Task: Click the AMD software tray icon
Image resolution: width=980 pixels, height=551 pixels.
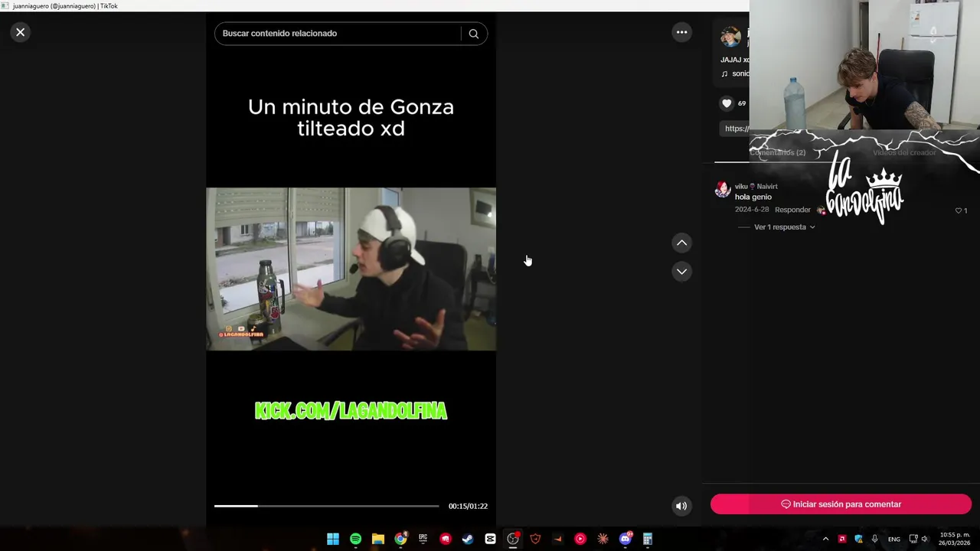Action: point(842,539)
